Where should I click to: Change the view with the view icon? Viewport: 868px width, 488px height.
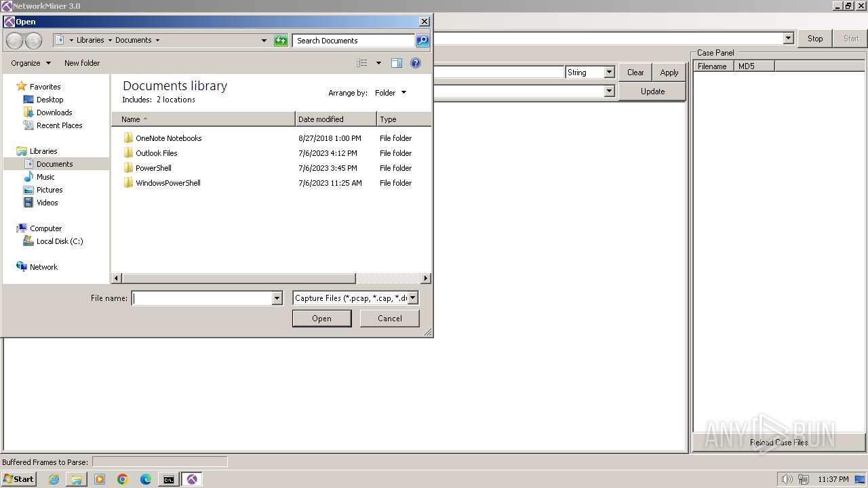362,63
